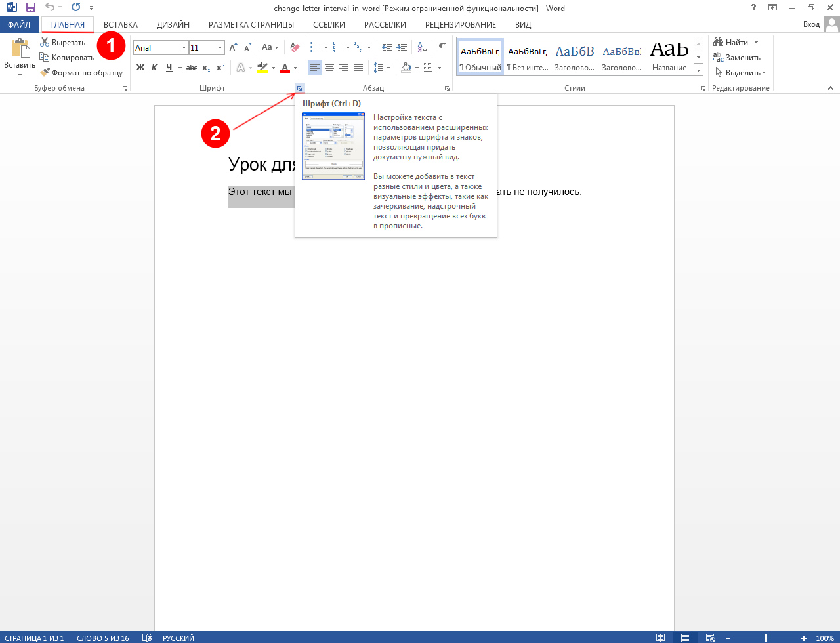The width and height of the screenshot is (840, 643).
Task: Open the Абзац dialog launcher
Action: pyautogui.click(x=448, y=88)
